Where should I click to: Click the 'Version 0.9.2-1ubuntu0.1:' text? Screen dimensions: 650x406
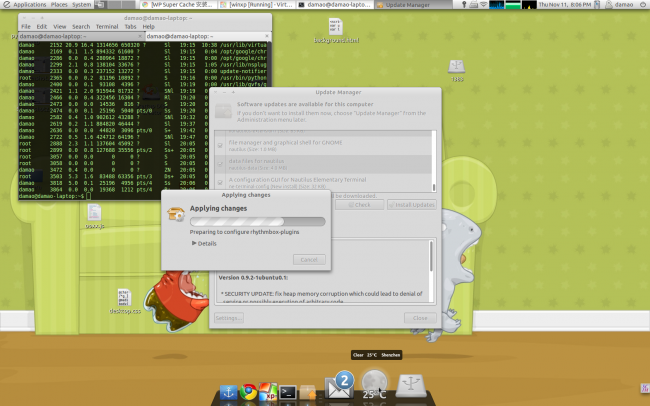[253, 277]
